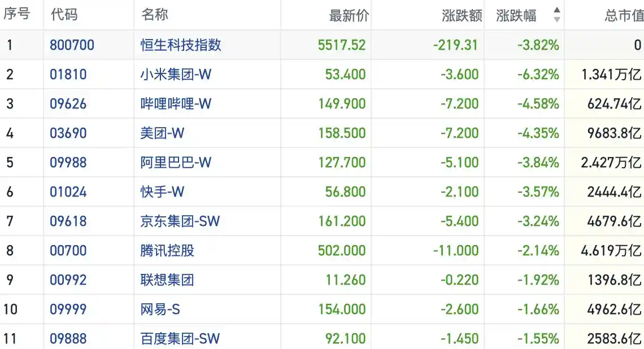This screenshot has width=644, height=349.
Task: Open stock code 09988
Action: coord(68,163)
